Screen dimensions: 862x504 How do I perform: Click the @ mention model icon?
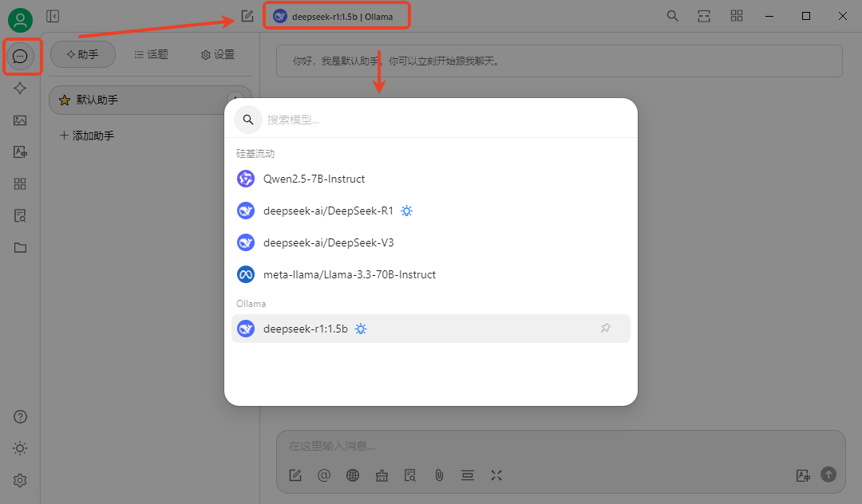pos(324,475)
